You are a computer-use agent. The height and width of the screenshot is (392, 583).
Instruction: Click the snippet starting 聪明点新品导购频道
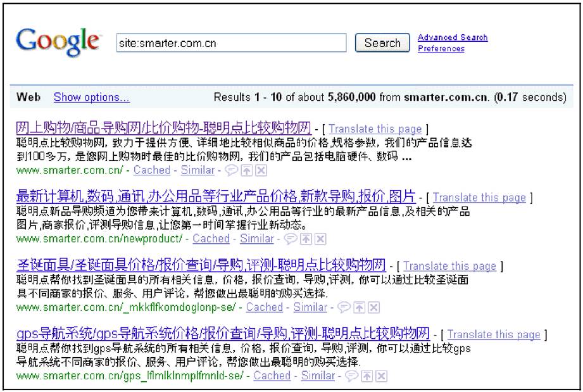(x=243, y=218)
